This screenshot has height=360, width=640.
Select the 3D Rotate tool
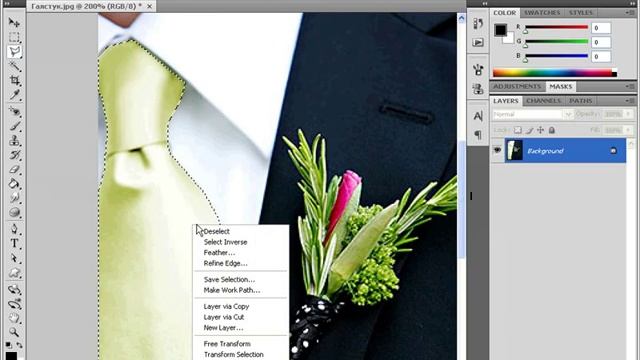14,289
